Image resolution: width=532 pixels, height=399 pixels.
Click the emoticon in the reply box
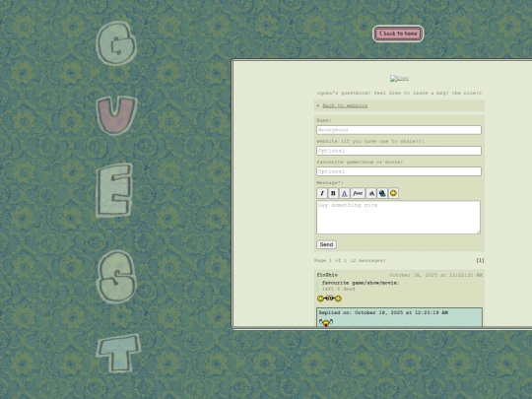[x=326, y=322]
